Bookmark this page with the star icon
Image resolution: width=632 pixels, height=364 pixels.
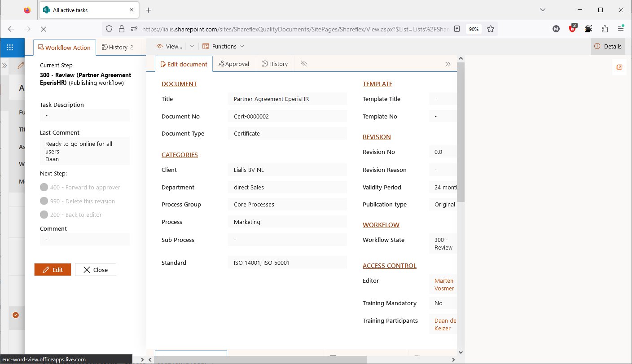pos(491,29)
